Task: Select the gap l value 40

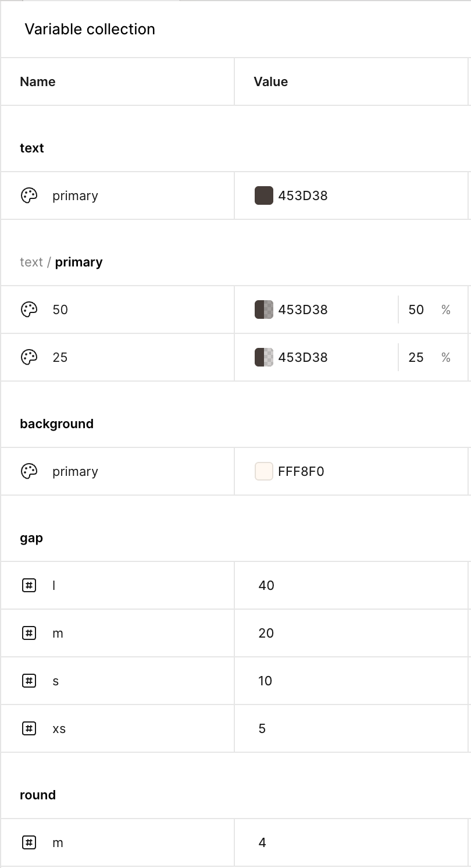Action: (x=266, y=585)
